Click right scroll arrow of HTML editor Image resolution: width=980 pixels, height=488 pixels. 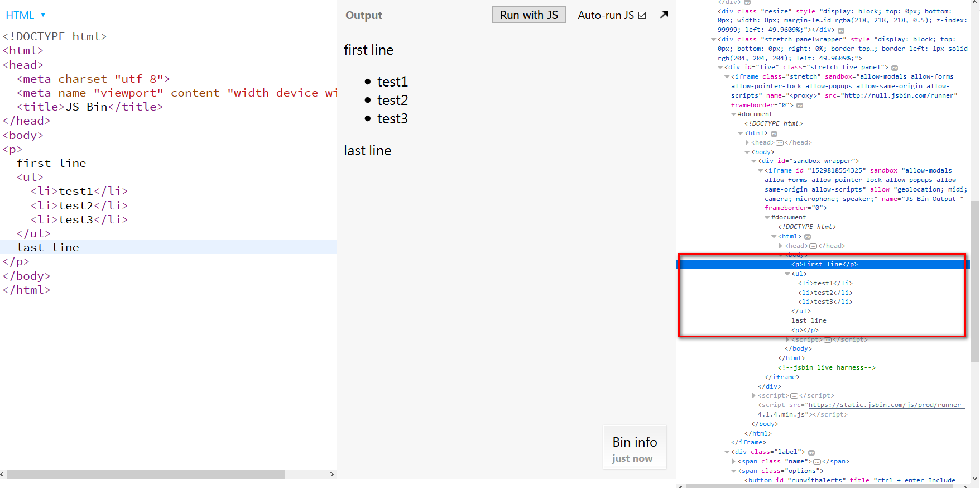click(332, 474)
